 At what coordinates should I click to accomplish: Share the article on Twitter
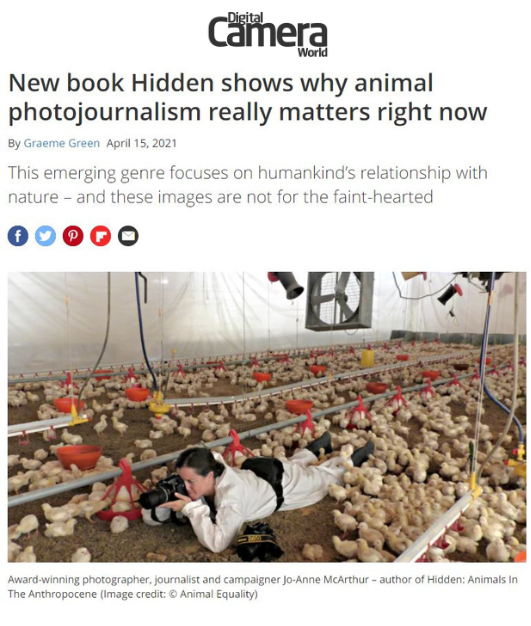pos(46,236)
